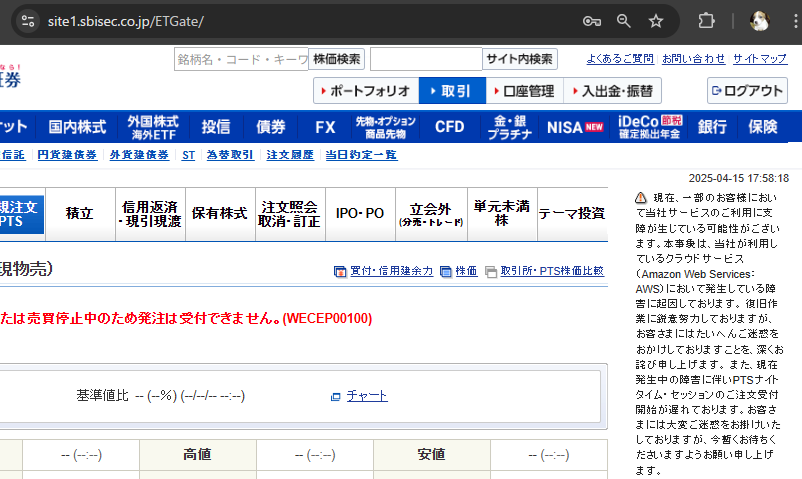Open Chrome three-dot menu

[x=790, y=21]
